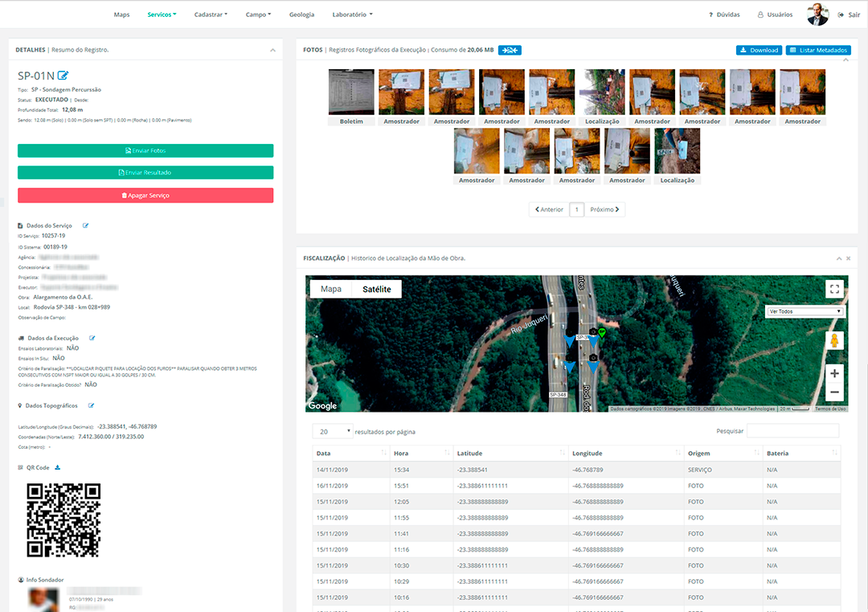This screenshot has height=612, width=868.
Task: Edit the SP-01N record name icon
Action: click(x=63, y=76)
